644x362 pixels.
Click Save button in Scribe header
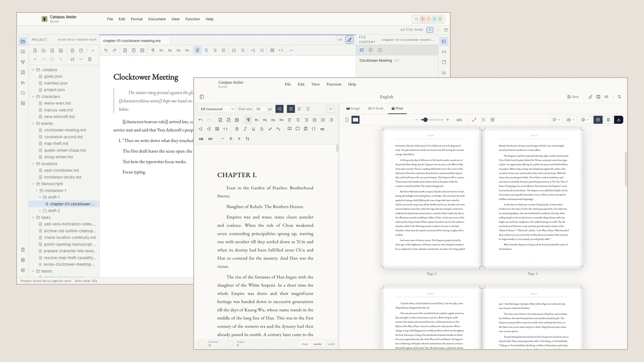point(573,97)
